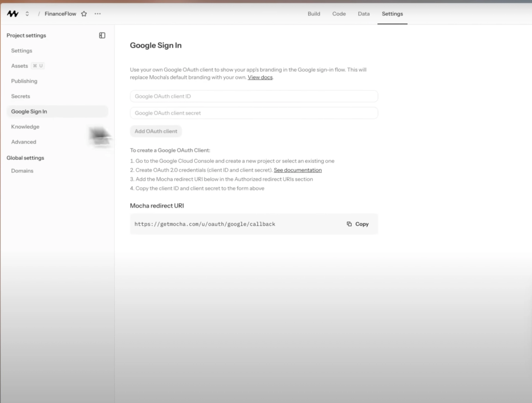
Task: Click the Mocha redirect URI label
Action: point(157,206)
